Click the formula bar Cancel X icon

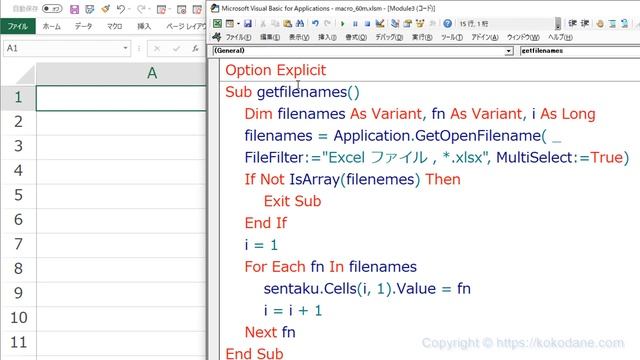[157, 49]
